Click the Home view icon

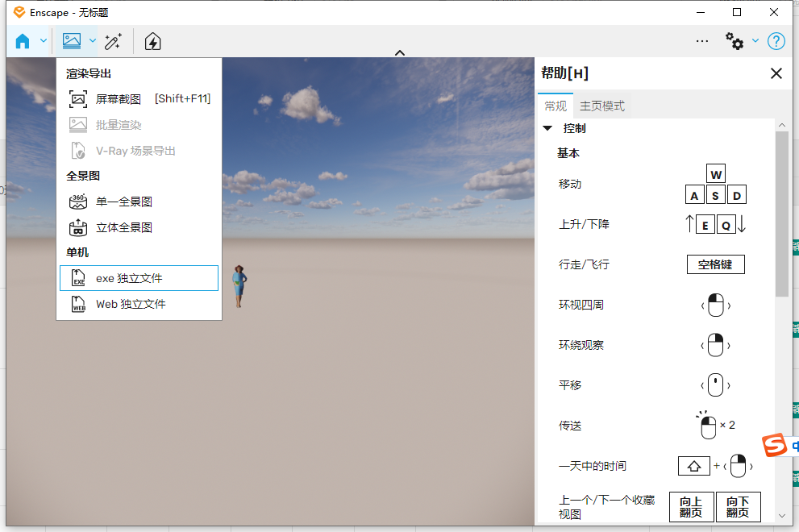pos(23,41)
